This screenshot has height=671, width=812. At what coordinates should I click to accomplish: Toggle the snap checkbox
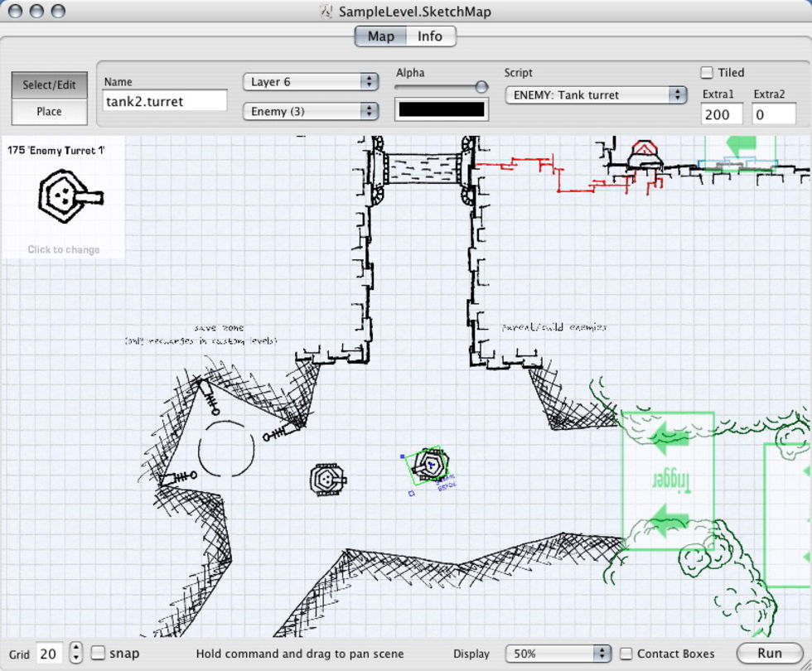(98, 653)
